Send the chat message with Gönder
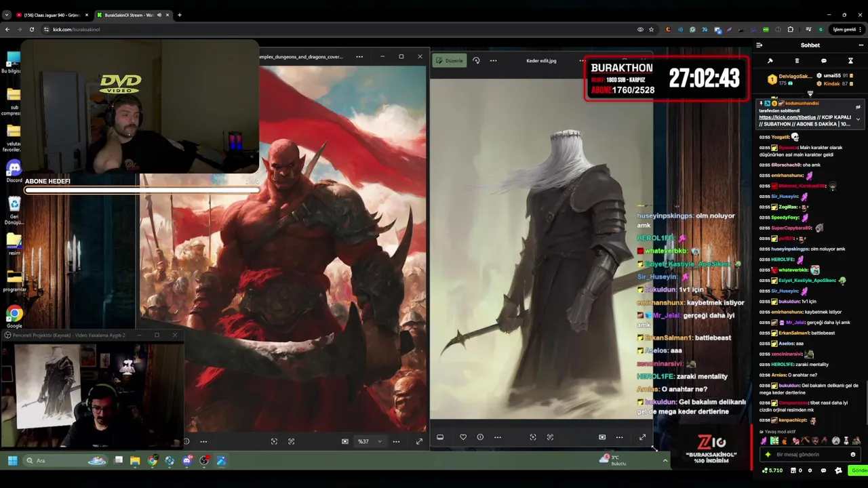The width and height of the screenshot is (868, 488). pyautogui.click(x=857, y=470)
